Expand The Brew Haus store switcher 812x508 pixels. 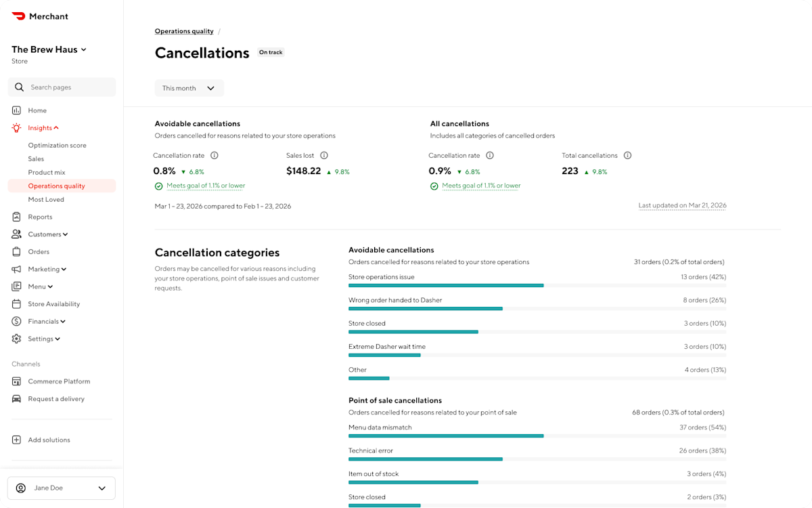pos(49,49)
